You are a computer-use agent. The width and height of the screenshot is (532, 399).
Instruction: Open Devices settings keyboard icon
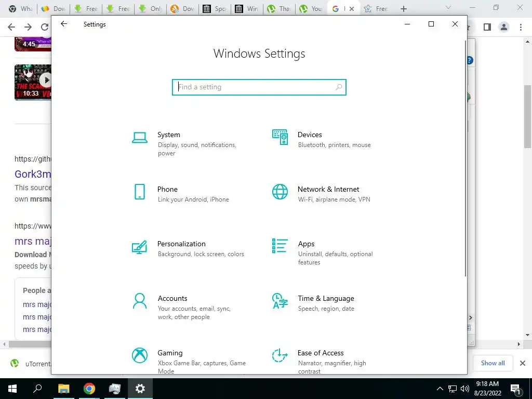pyautogui.click(x=280, y=137)
